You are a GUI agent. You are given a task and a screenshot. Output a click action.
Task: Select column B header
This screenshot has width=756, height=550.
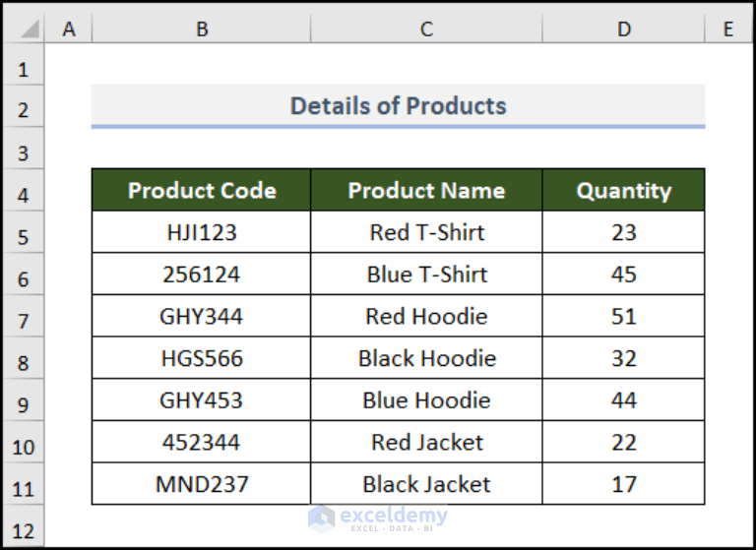click(x=202, y=28)
